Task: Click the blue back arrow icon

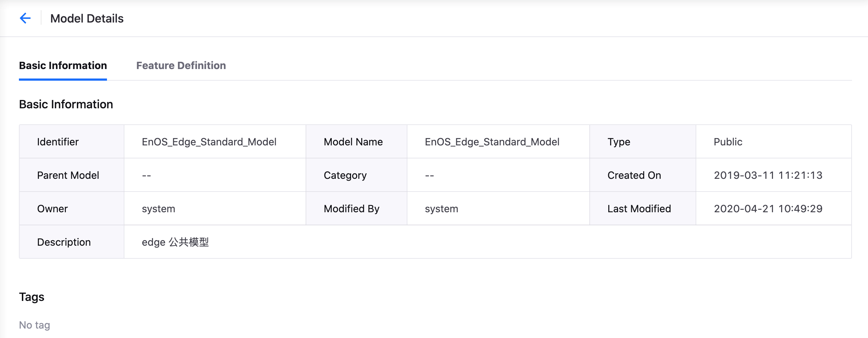Action: click(25, 18)
